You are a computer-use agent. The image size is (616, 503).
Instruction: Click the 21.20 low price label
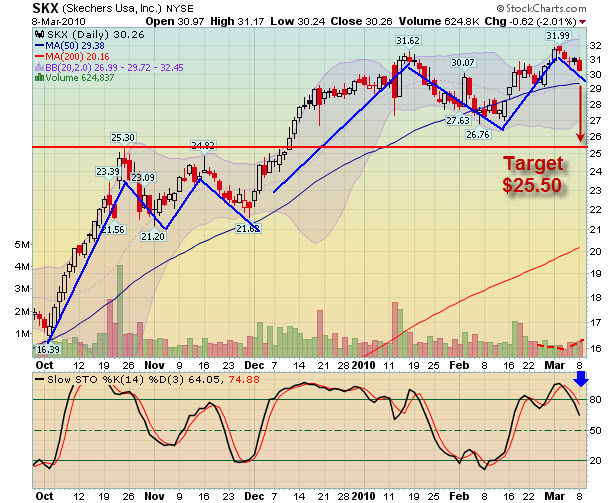153,236
